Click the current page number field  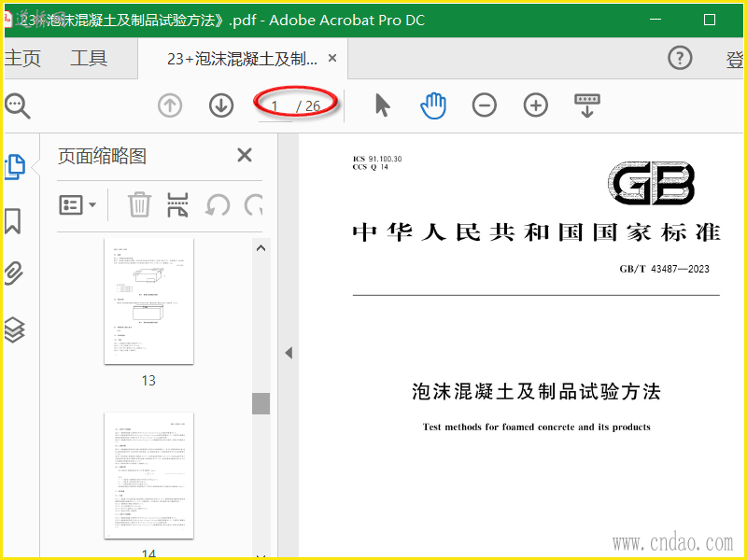click(x=275, y=105)
